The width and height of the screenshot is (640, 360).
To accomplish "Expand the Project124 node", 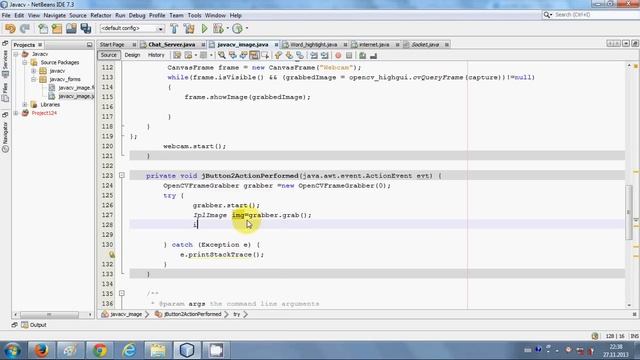I will click(x=16, y=113).
